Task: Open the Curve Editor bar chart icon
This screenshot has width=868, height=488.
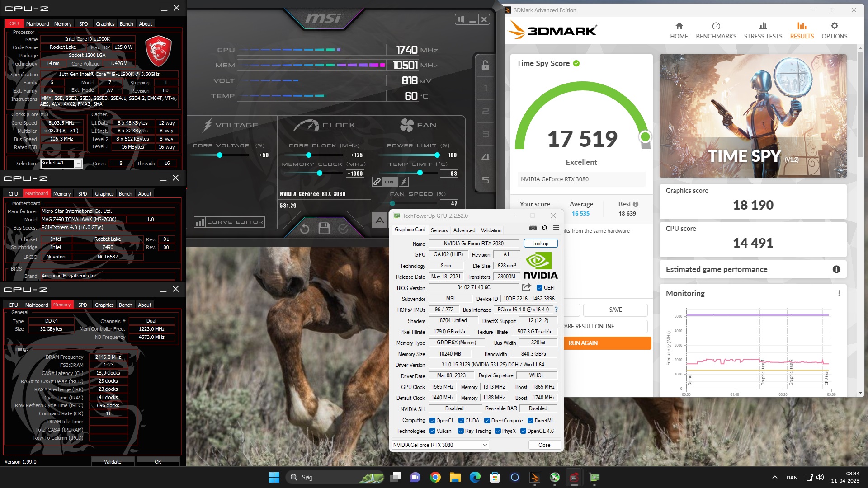Action: click(x=199, y=222)
